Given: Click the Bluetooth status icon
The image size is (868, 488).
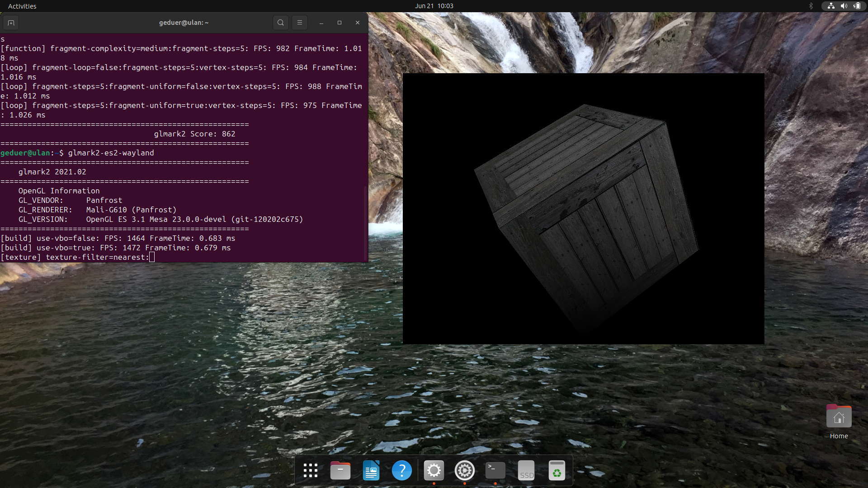Looking at the screenshot, I should click(811, 6).
